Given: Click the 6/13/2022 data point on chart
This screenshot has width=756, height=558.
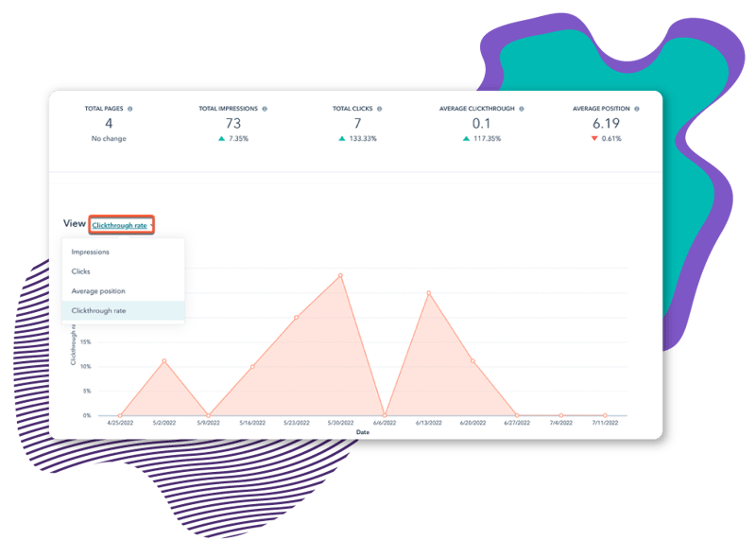Looking at the screenshot, I should click(x=429, y=293).
